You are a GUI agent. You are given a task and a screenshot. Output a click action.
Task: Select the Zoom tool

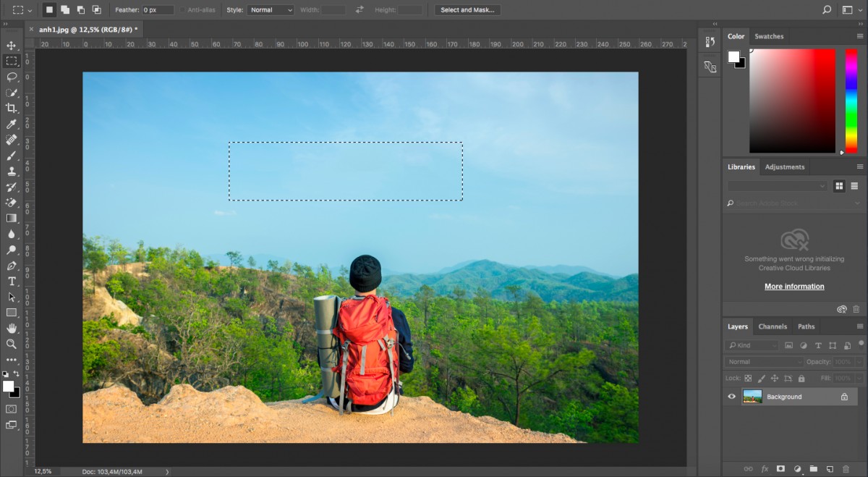pyautogui.click(x=12, y=344)
